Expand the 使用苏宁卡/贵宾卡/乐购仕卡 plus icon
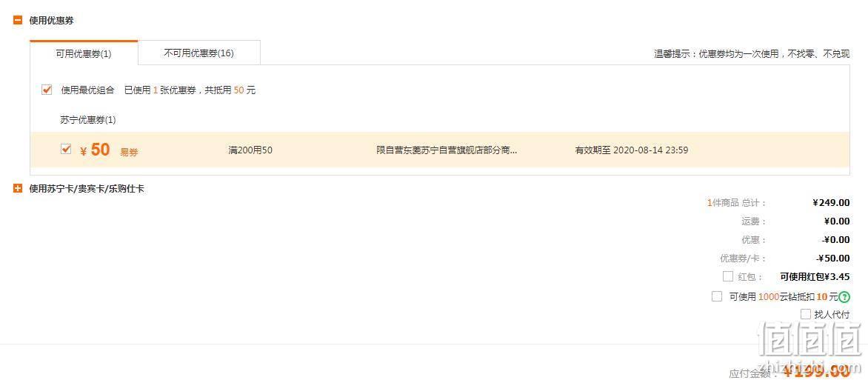868x380 pixels. tap(18, 189)
